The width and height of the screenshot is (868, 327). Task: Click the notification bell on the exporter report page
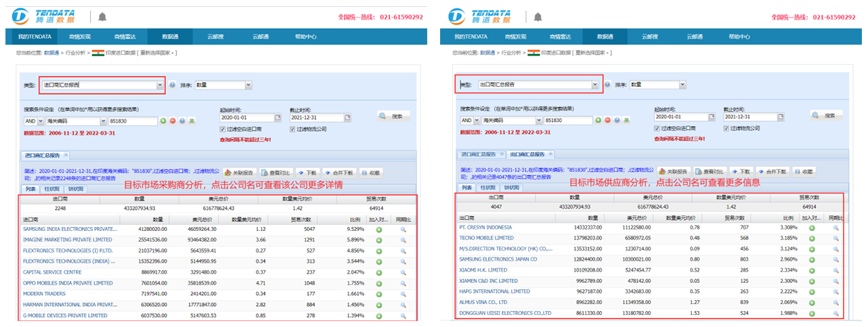(538, 16)
